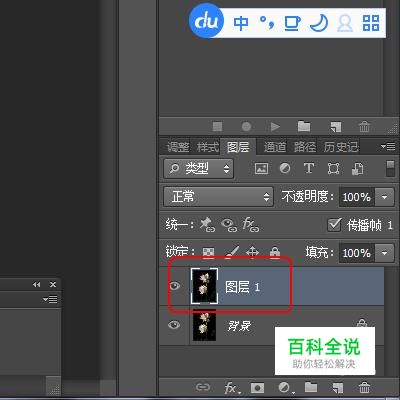The height and width of the screenshot is (400, 400).
Task: Delete the action with the Actions panel trash icon
Action: [364, 127]
